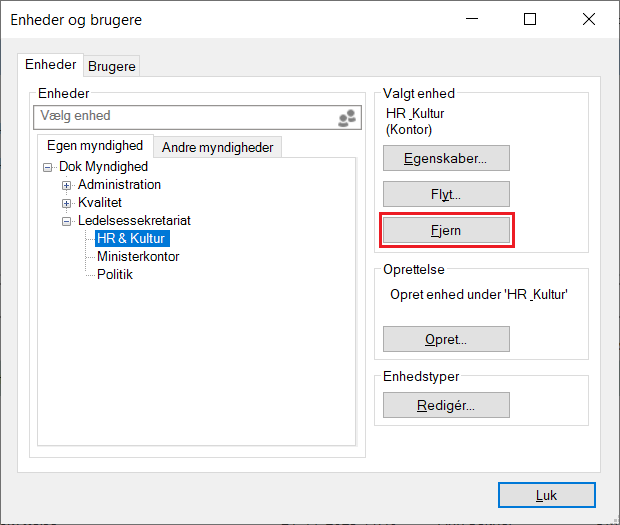Switch to the Brugere tab
This screenshot has width=620, height=525.
click(112, 67)
